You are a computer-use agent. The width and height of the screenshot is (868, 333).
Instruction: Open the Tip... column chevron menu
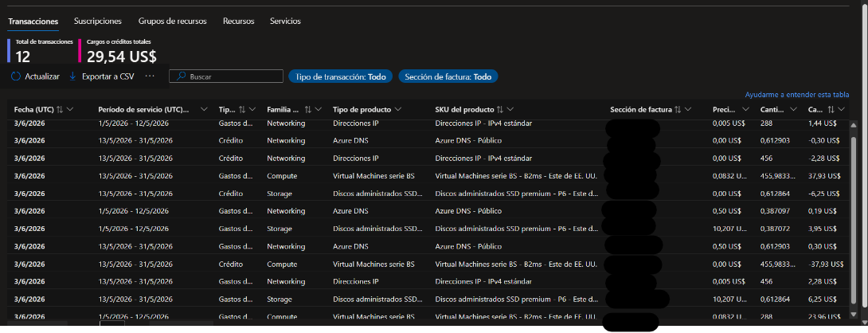pyautogui.click(x=252, y=109)
